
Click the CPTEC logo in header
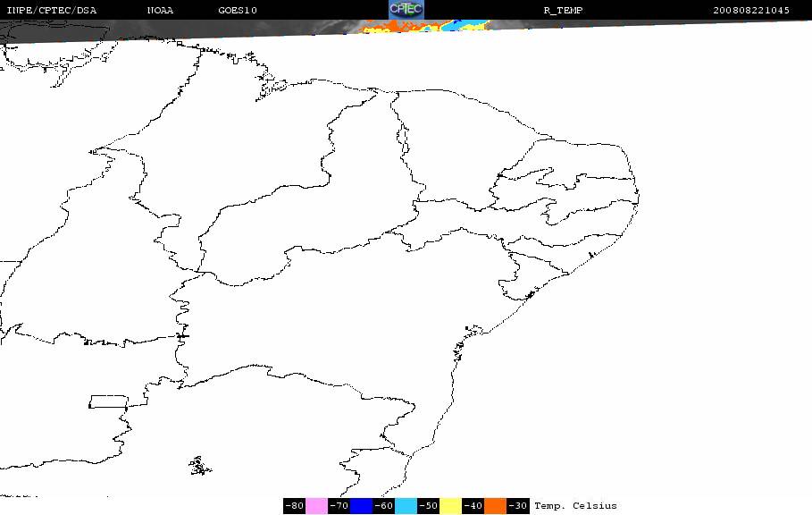tap(406, 9)
